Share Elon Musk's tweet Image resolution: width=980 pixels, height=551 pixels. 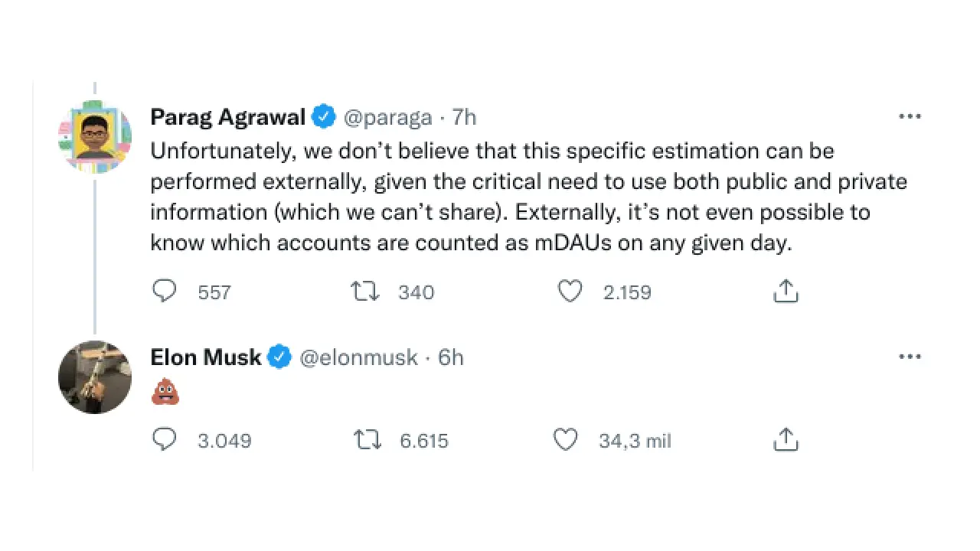click(x=786, y=440)
